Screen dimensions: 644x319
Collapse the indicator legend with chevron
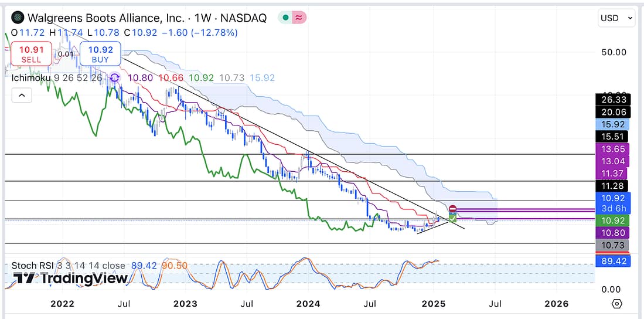click(x=21, y=94)
